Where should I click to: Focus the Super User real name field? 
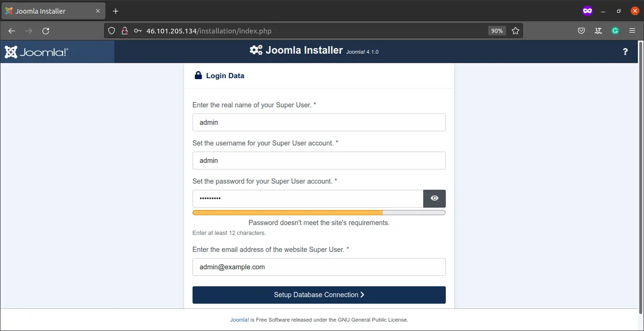(319, 122)
